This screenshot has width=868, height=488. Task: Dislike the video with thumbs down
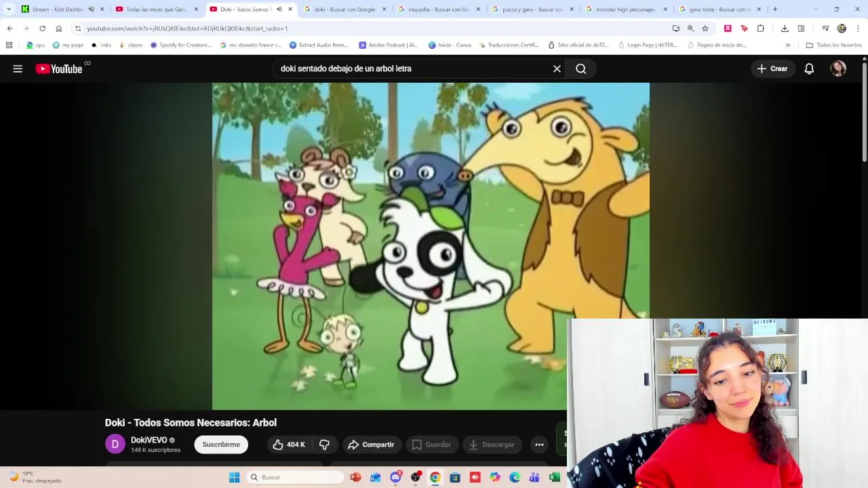coord(324,445)
